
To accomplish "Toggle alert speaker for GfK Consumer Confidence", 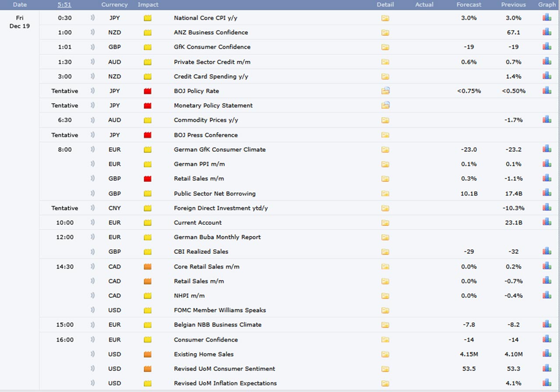I will point(92,47).
